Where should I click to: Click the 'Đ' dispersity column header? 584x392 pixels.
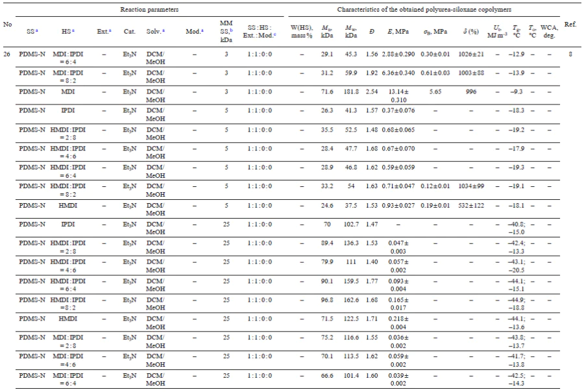[372, 32]
